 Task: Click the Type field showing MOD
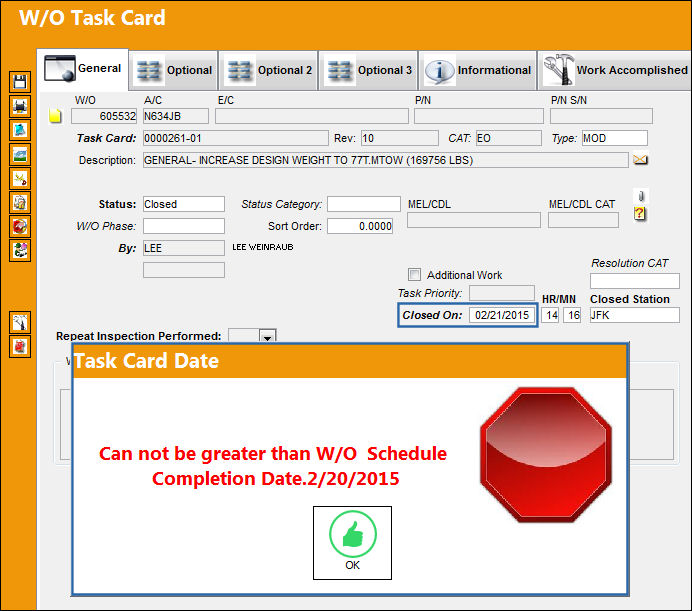click(x=615, y=138)
